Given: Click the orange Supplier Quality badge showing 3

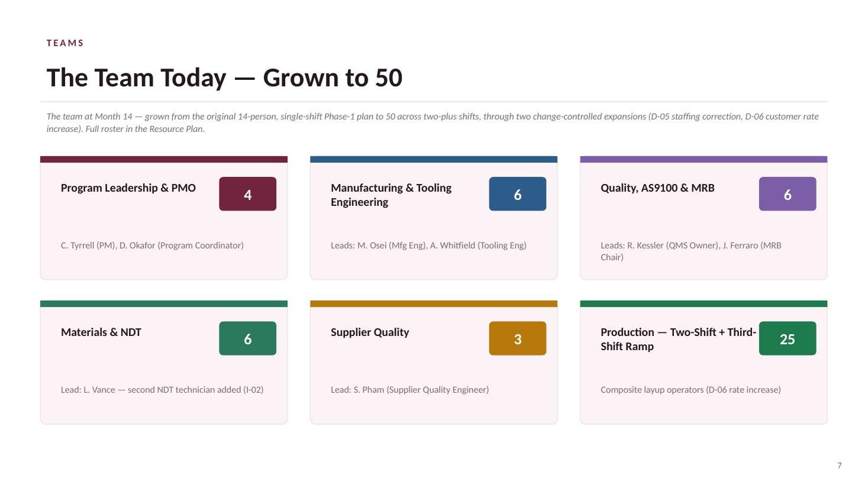Looking at the screenshot, I should click(x=517, y=338).
